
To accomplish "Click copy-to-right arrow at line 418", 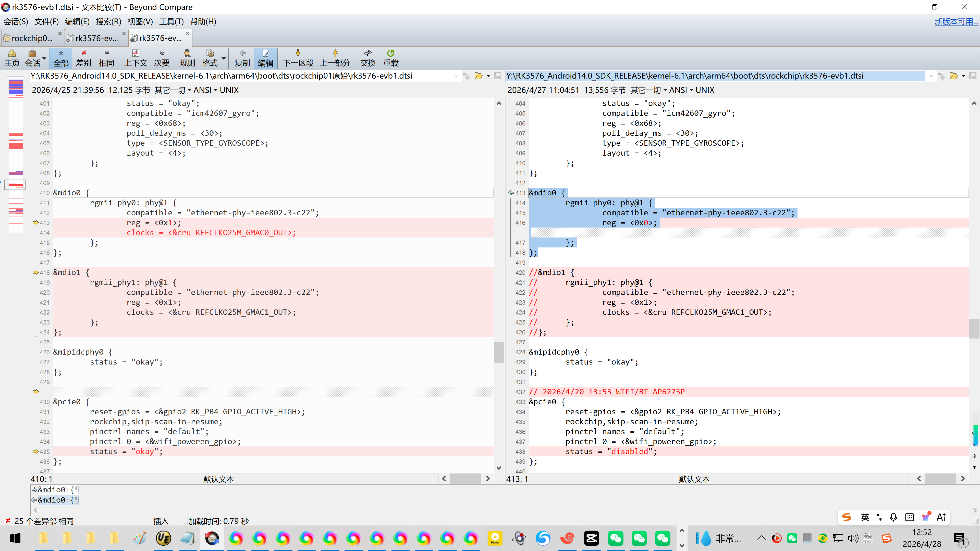I will click(x=36, y=272).
